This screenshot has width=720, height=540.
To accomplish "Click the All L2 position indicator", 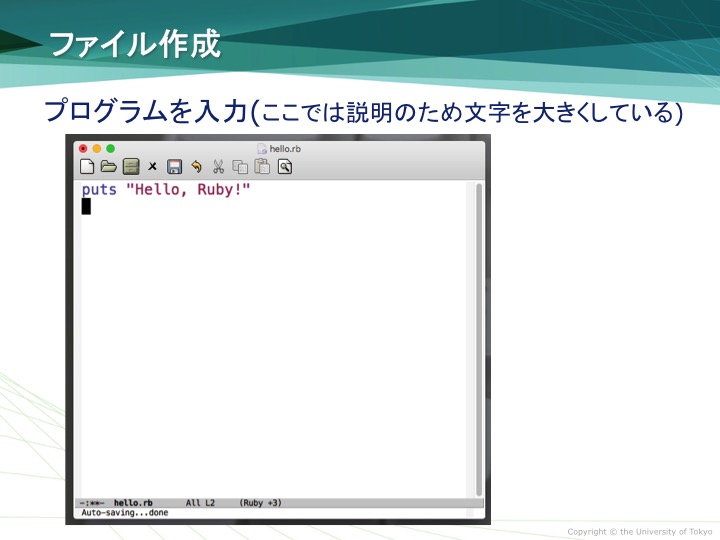I will tap(200, 503).
